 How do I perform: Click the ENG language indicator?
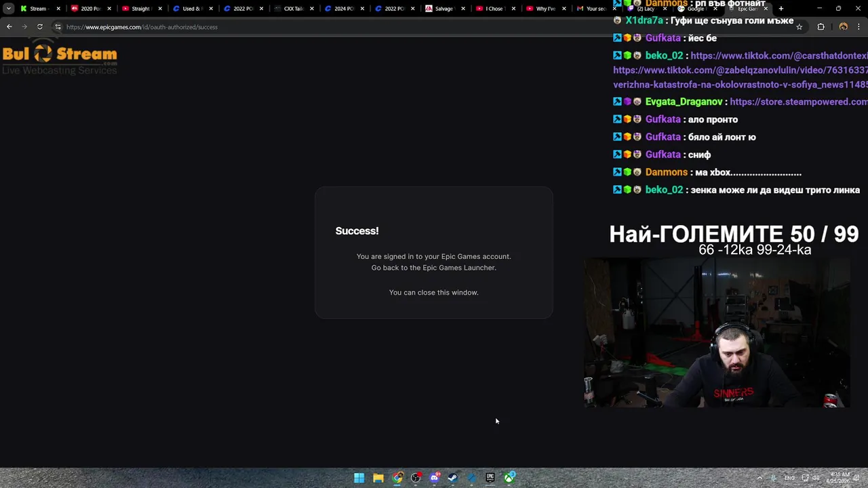tap(789, 478)
